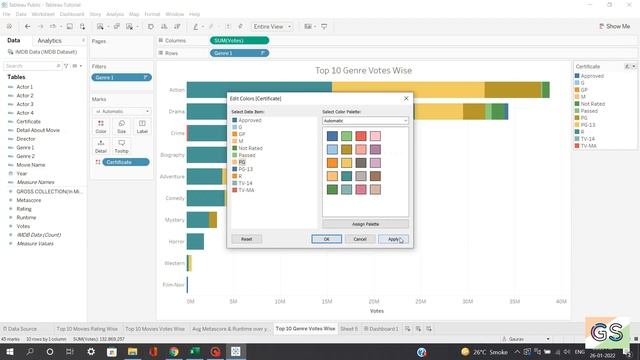Image resolution: width=640 pixels, height=360 pixels.
Task: Click the Redo forward arrow in toolbar
Action: coord(40,27)
